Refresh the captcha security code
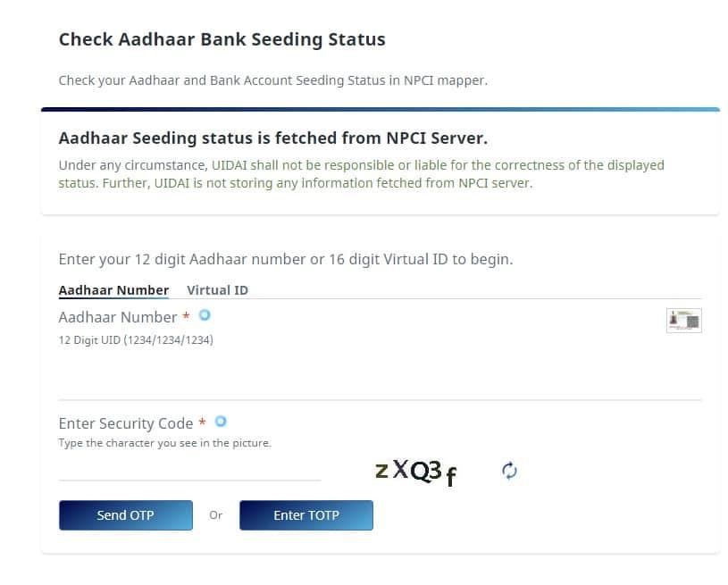The width and height of the screenshot is (728, 585). point(509,471)
